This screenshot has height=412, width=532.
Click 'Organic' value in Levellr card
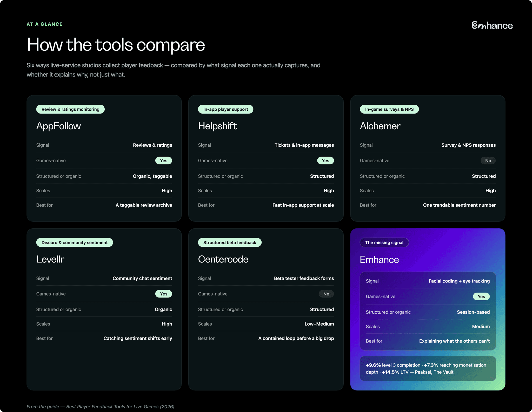(163, 309)
